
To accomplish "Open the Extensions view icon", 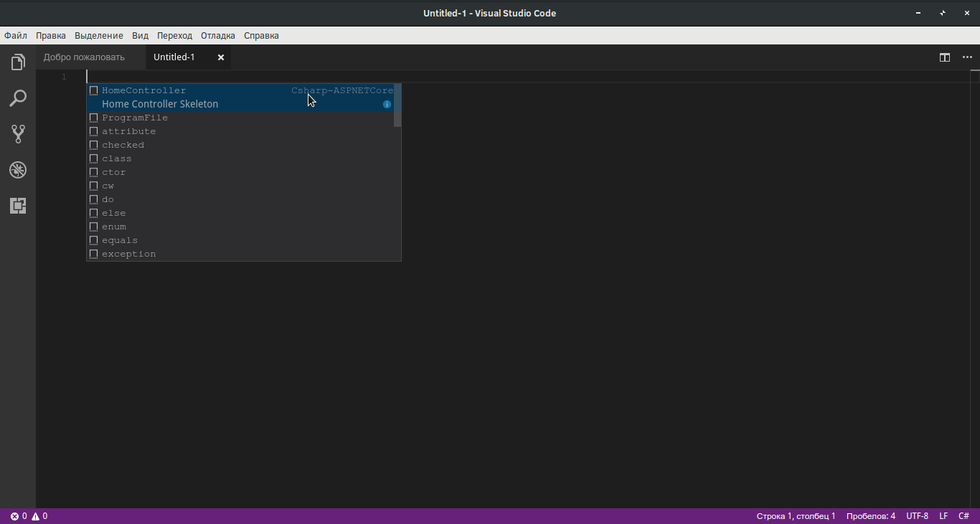I will [18, 206].
